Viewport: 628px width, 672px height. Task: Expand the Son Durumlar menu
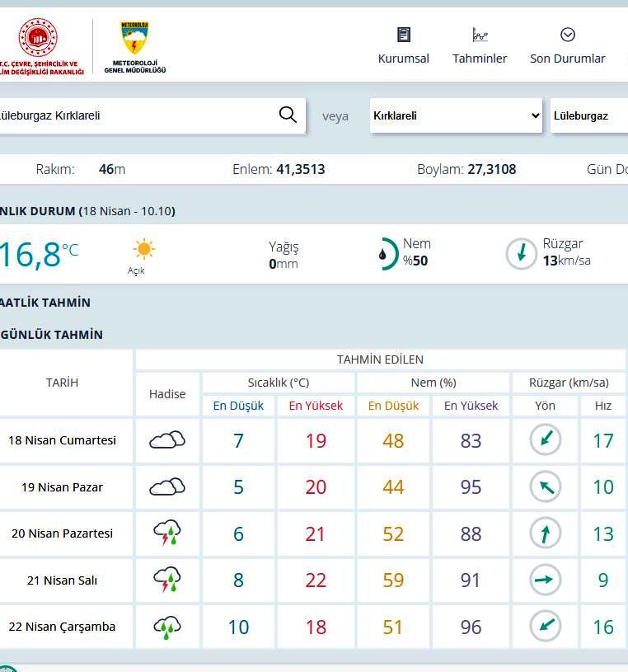pyautogui.click(x=567, y=46)
